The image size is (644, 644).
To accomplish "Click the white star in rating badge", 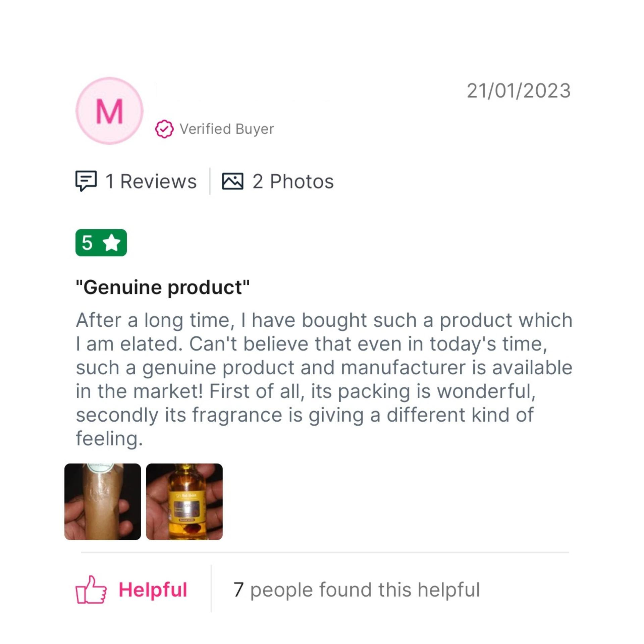I will point(112,243).
